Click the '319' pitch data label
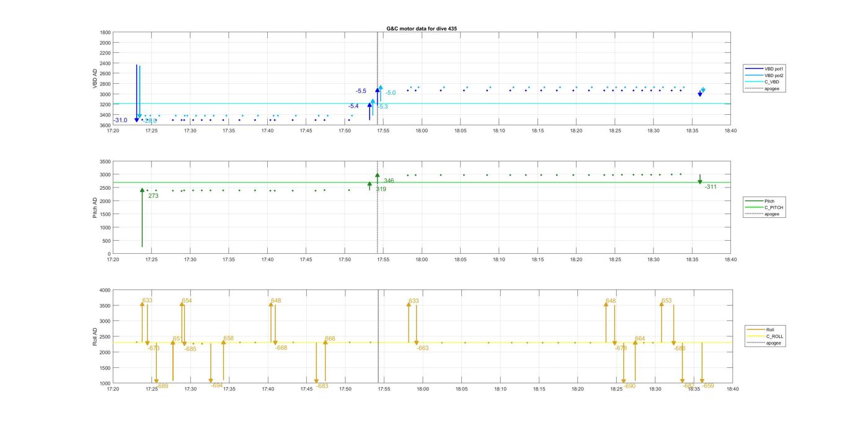868x430 pixels. [x=381, y=189]
